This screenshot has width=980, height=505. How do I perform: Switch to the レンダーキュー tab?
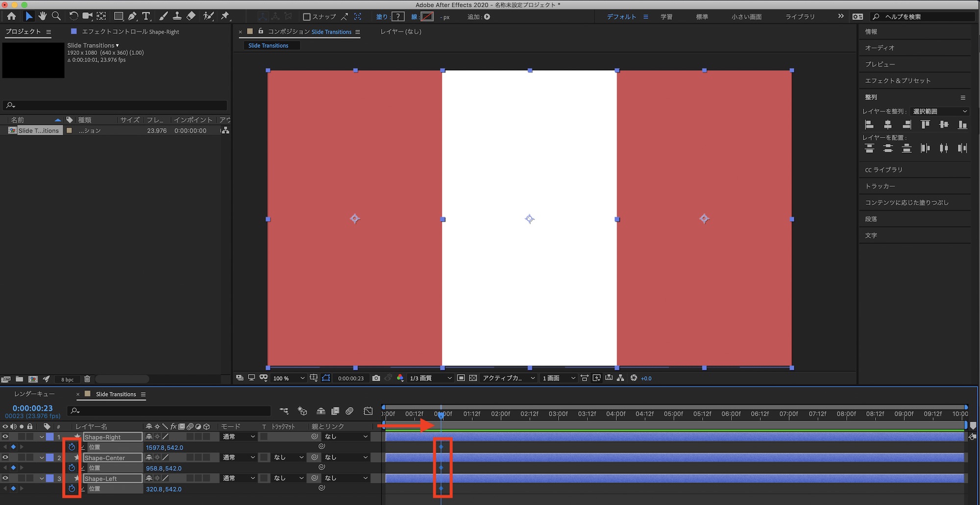tap(34, 394)
